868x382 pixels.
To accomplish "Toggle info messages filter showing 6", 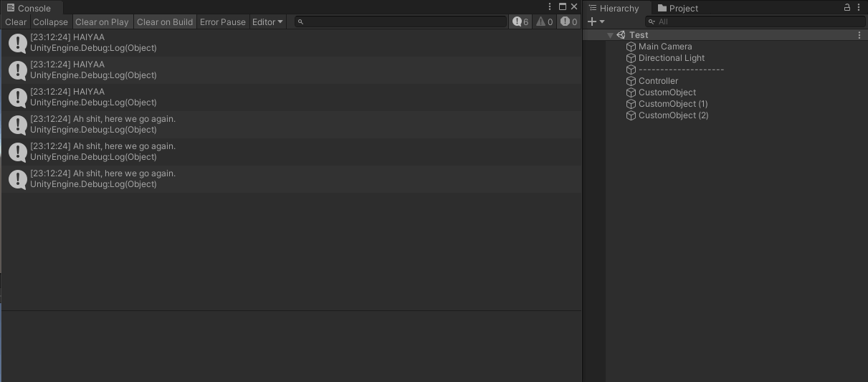I will tap(520, 22).
